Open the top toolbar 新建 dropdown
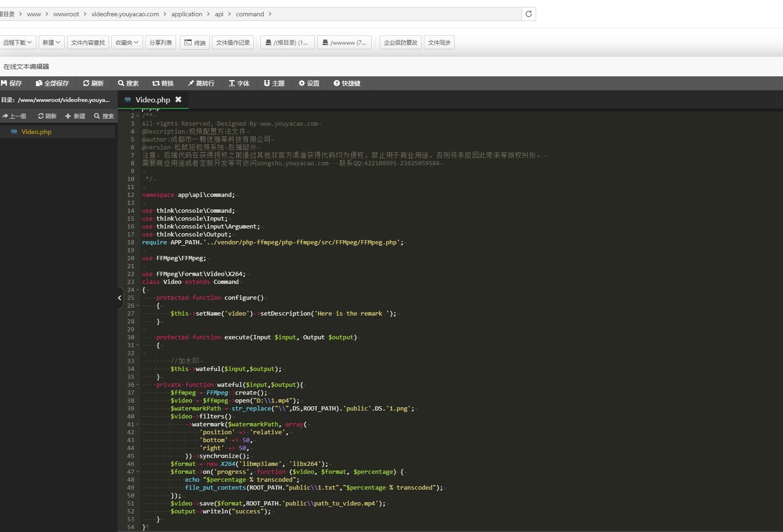The width and height of the screenshot is (783, 532). [x=51, y=42]
